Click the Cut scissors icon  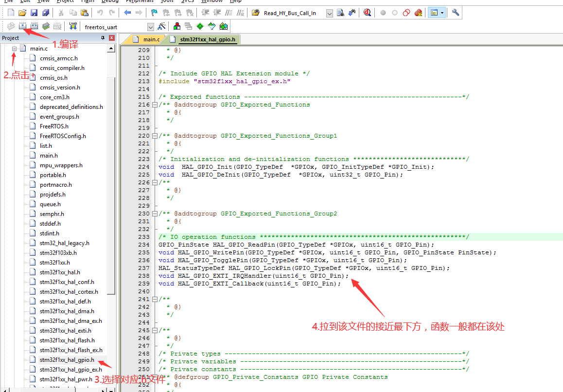click(x=61, y=13)
